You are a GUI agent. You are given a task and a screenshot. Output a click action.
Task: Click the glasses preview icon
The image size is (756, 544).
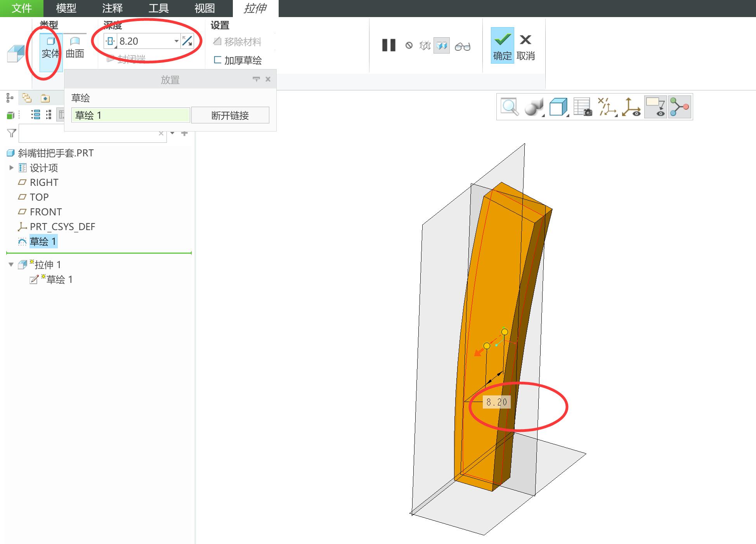[x=463, y=47]
